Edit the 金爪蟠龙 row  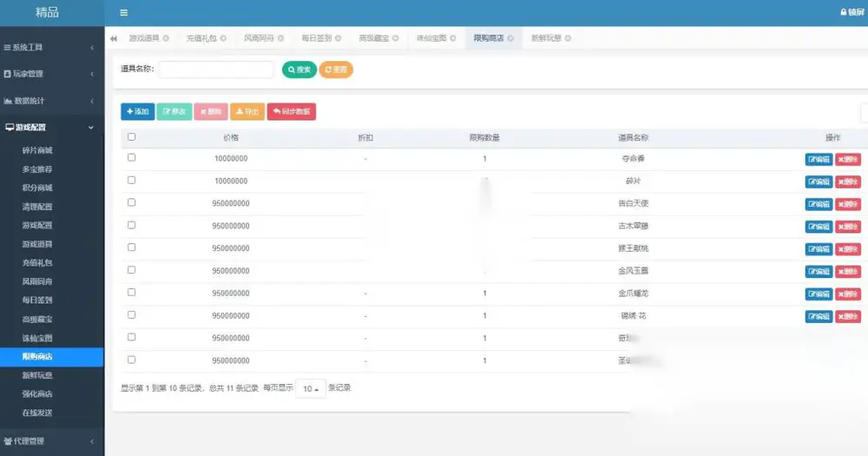tap(819, 294)
